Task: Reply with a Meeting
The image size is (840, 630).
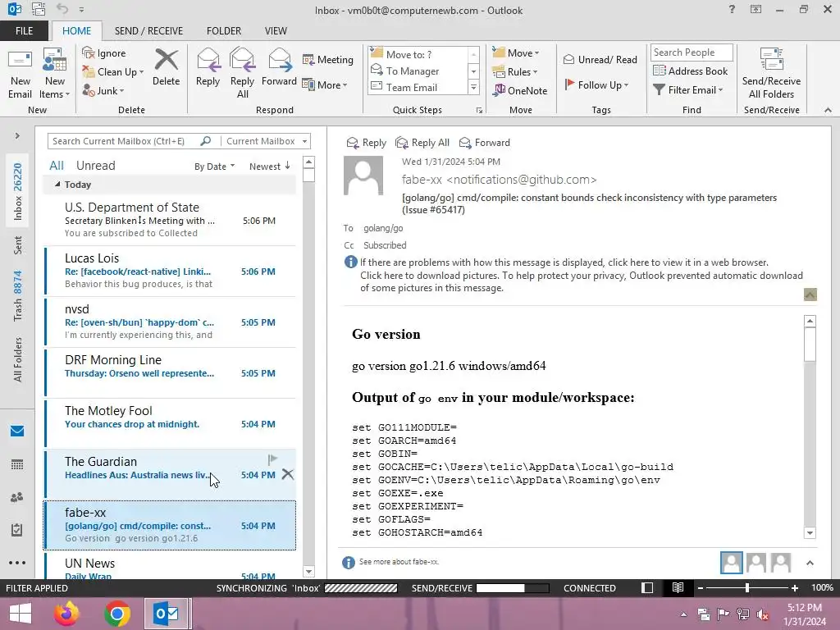Action: click(x=328, y=59)
